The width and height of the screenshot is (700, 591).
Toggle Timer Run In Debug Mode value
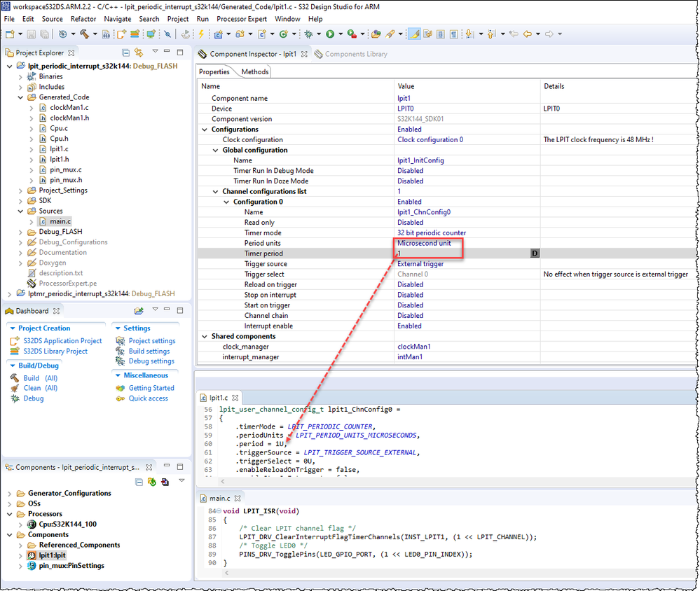[x=410, y=170]
